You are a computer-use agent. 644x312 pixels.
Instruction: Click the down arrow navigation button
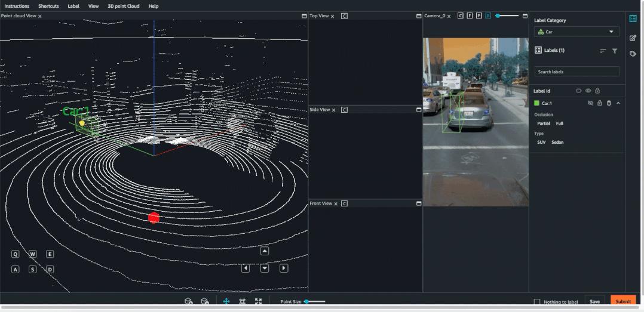tap(265, 268)
